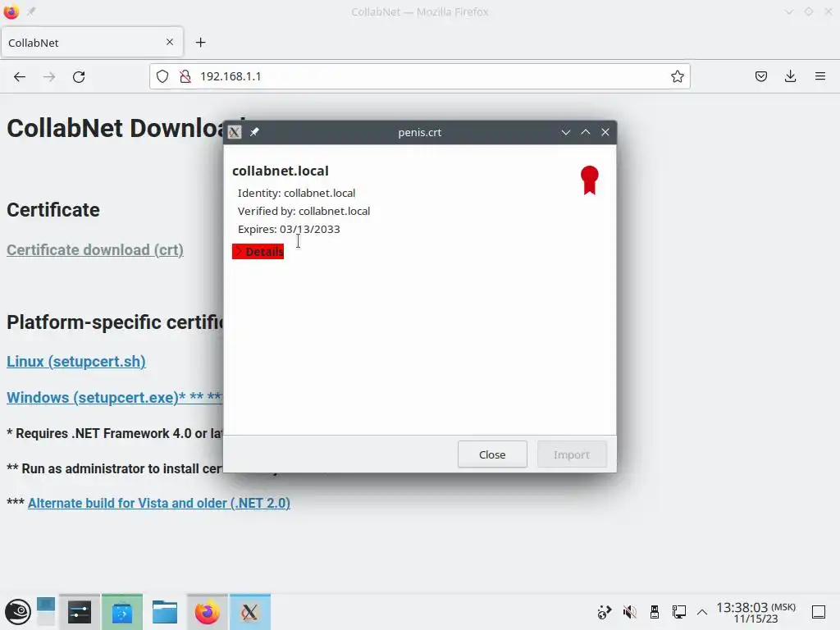Go back to previous page in Firefox
Screen dimensions: 840x630
pos(20,76)
